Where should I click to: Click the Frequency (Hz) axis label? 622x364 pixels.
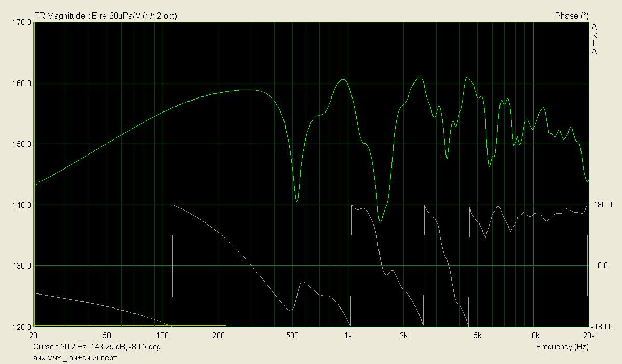[x=562, y=346]
